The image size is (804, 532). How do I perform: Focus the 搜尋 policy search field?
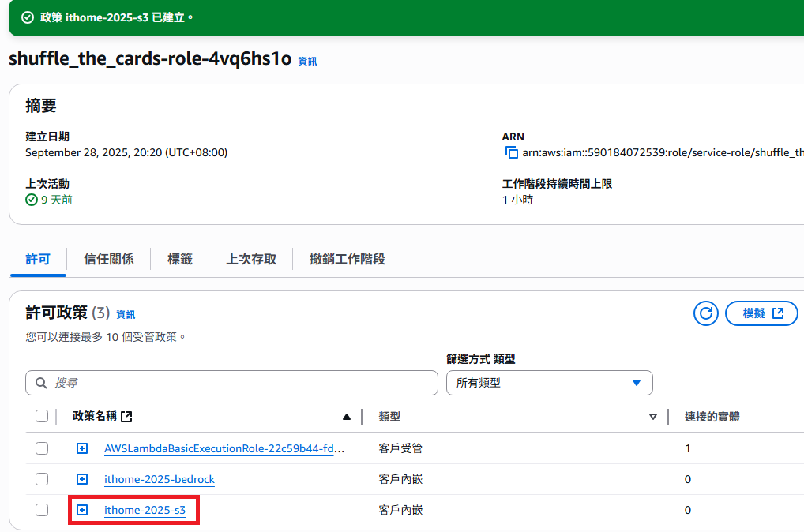(231, 383)
